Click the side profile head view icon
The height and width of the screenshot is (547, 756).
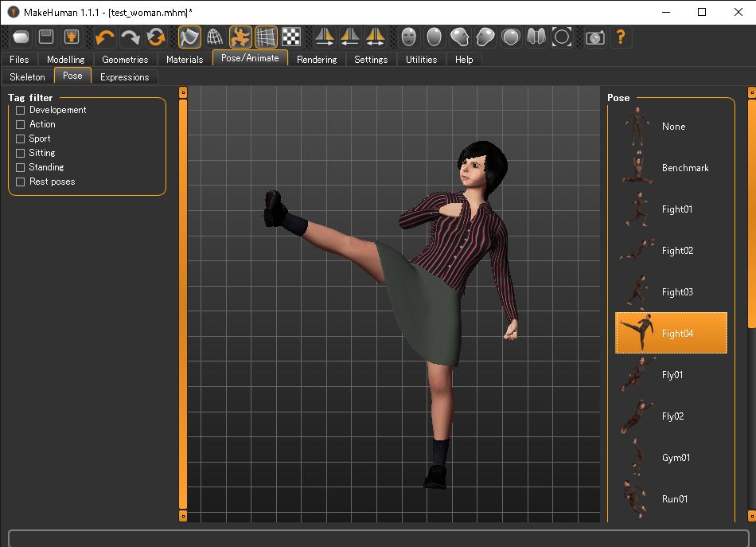[460, 37]
